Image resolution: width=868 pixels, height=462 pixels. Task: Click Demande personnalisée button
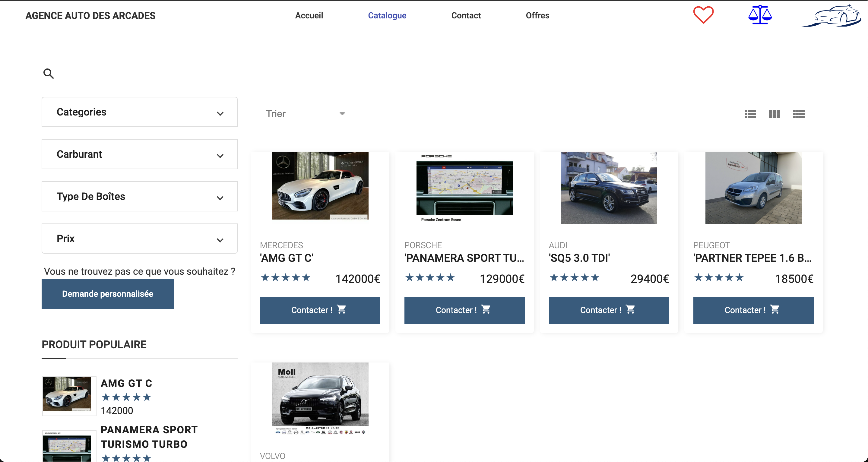point(107,294)
